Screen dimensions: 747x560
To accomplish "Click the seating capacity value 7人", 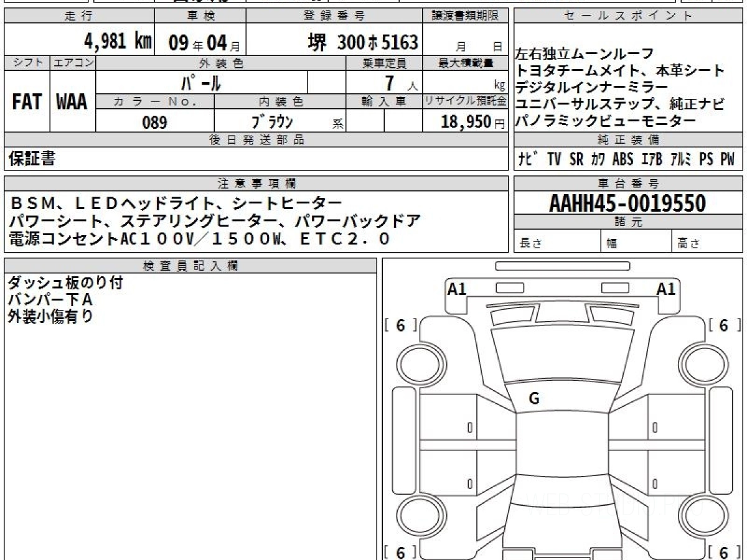I will click(400, 82).
